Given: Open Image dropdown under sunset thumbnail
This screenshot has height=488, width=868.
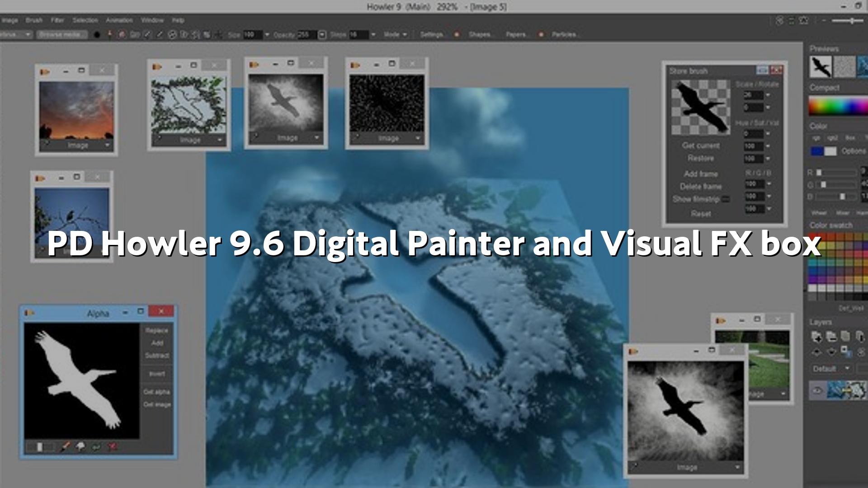Looking at the screenshot, I should (x=77, y=145).
